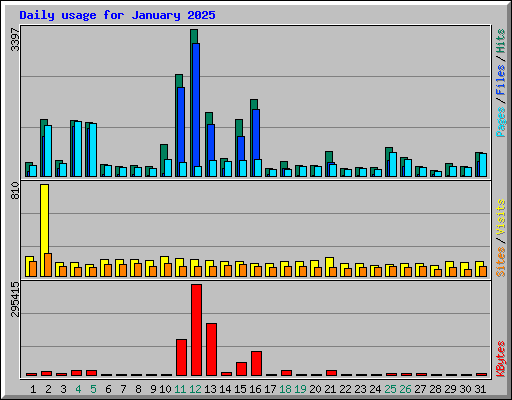Click green weekend day label "18"

tap(285, 389)
